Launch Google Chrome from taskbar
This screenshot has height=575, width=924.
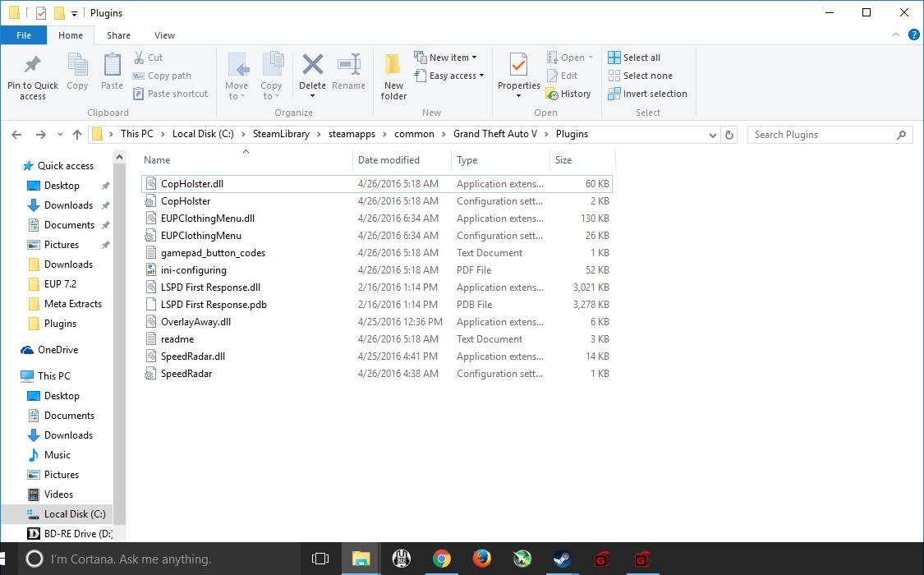(x=442, y=559)
